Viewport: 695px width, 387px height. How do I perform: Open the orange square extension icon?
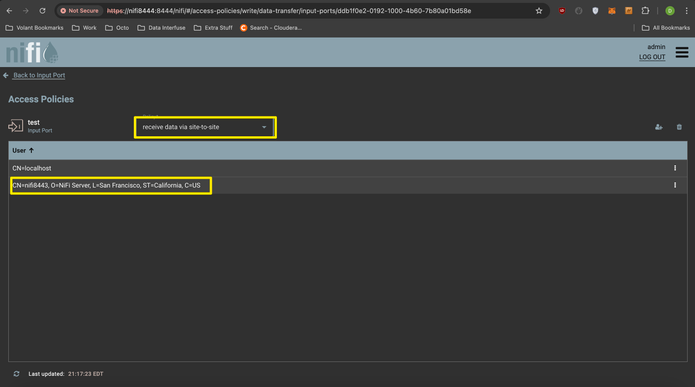pos(629,11)
